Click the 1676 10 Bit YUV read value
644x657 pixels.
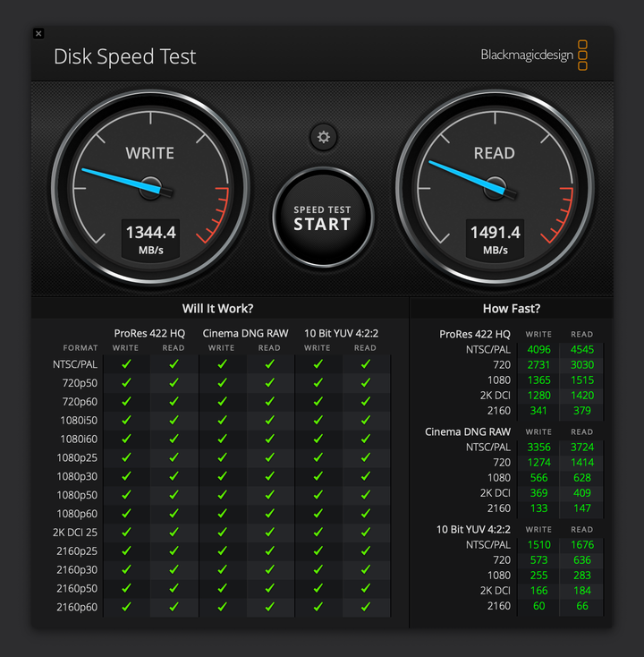(x=582, y=545)
